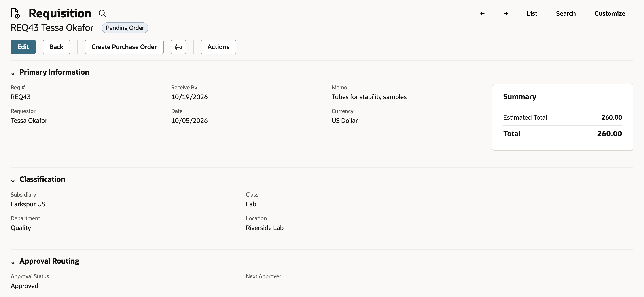
Task: Select the Receive By date 10/19/2026
Action: tap(189, 97)
